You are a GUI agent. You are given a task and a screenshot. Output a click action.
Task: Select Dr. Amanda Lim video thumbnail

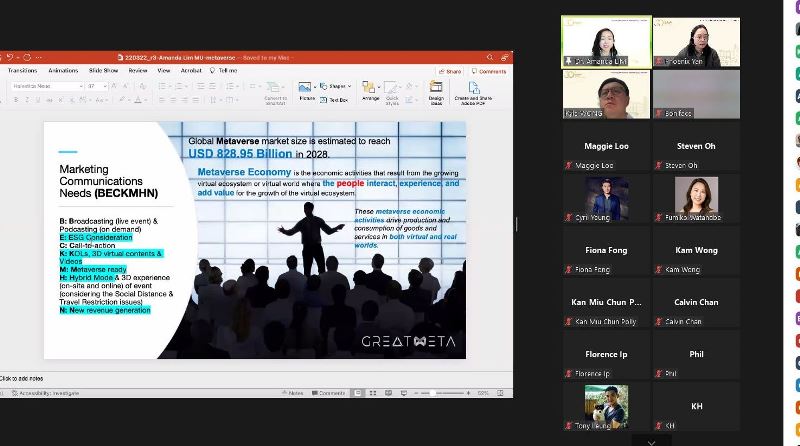coord(606,42)
